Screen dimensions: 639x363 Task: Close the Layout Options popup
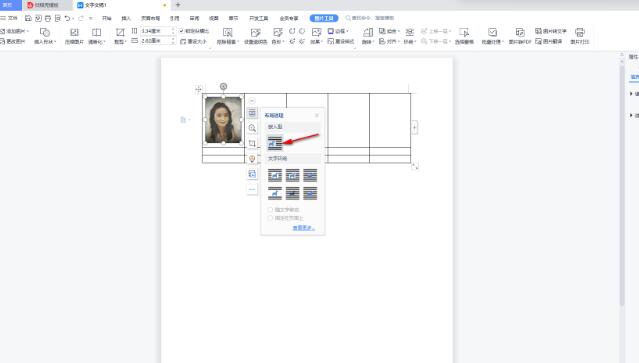click(x=317, y=115)
